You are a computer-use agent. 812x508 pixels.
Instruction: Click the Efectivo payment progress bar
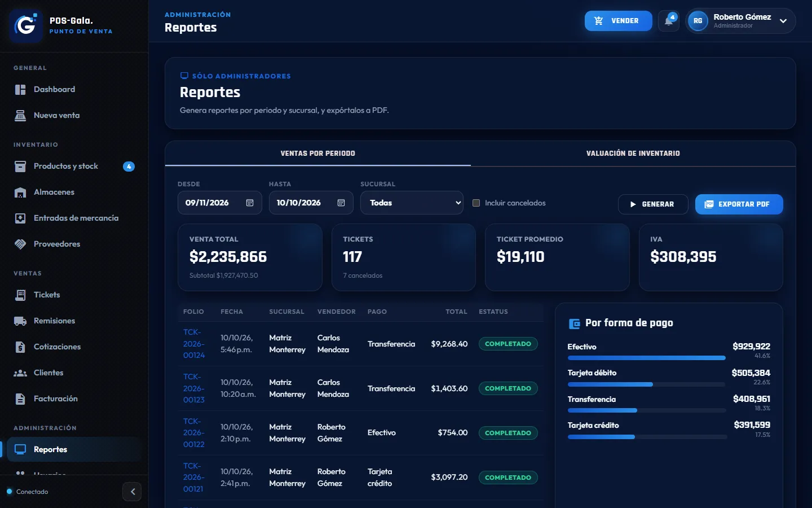tap(646, 358)
